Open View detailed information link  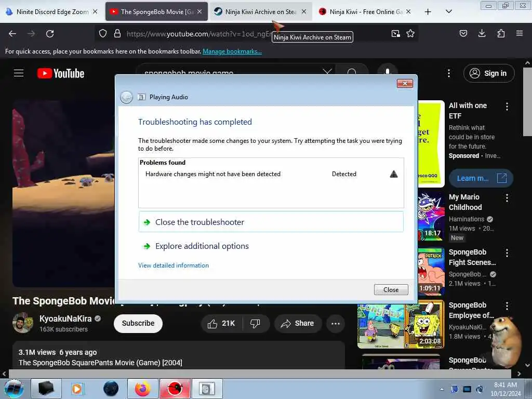174,265
